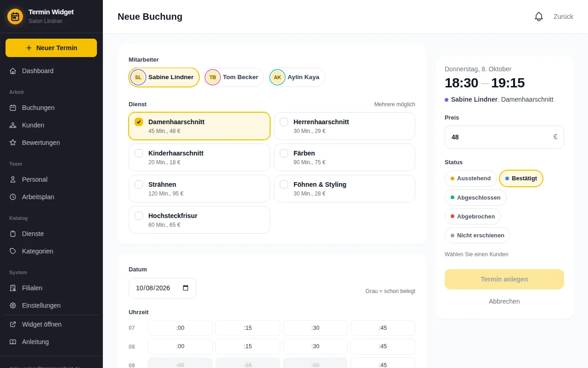Check the Strähnen checkbox
The image size is (588, 368).
[139, 184]
